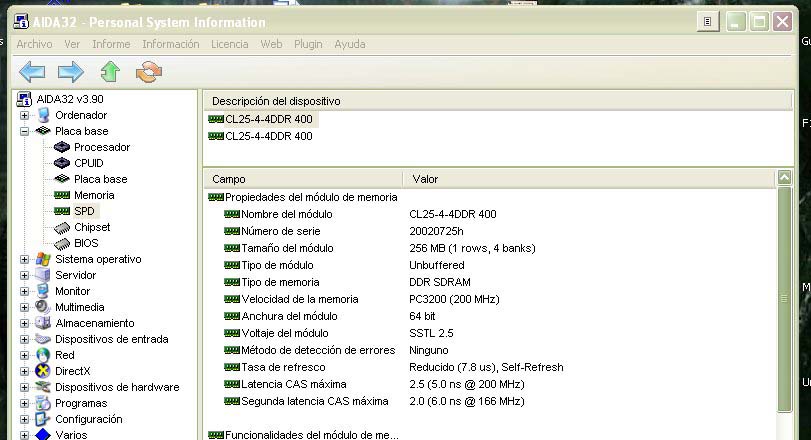811x440 pixels.
Task: Open the Licencia menu
Action: click(x=230, y=44)
